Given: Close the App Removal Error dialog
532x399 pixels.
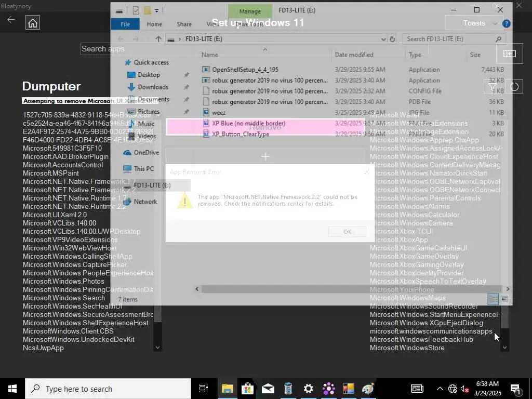Looking at the screenshot, I should 367,172.
